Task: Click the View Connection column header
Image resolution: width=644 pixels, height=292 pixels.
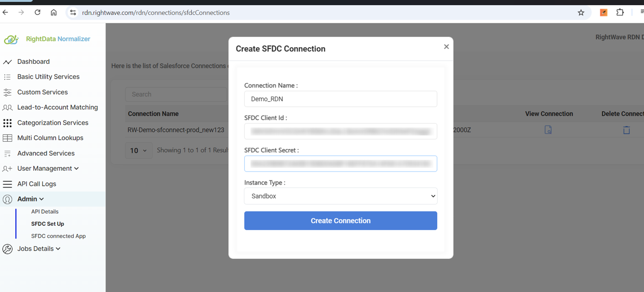Action: 549,114
